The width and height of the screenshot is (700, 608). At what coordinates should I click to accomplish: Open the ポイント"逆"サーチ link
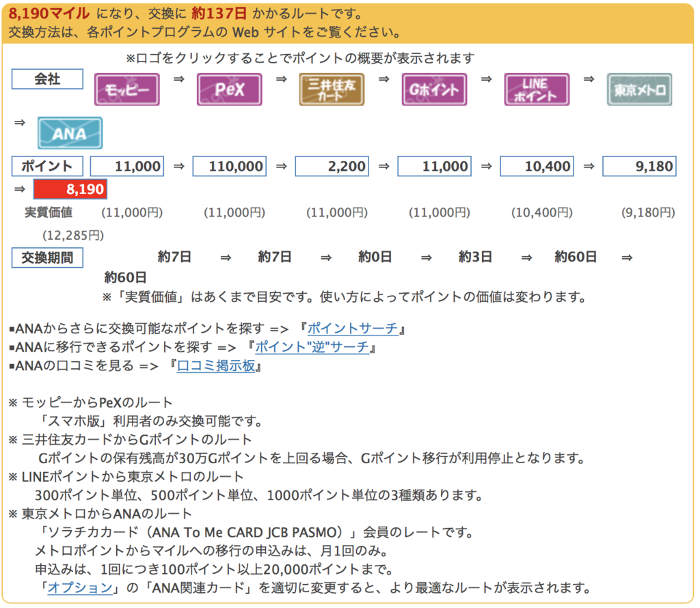point(312,346)
